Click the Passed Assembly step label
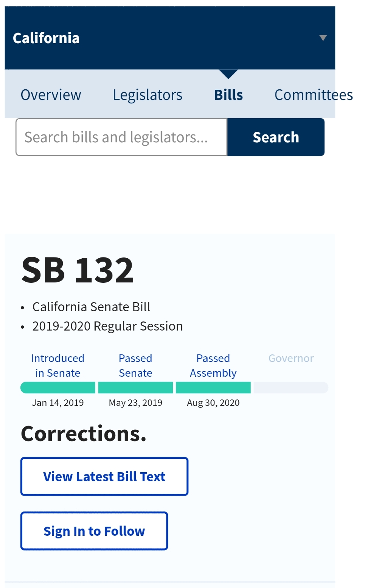371x588 pixels. [213, 365]
